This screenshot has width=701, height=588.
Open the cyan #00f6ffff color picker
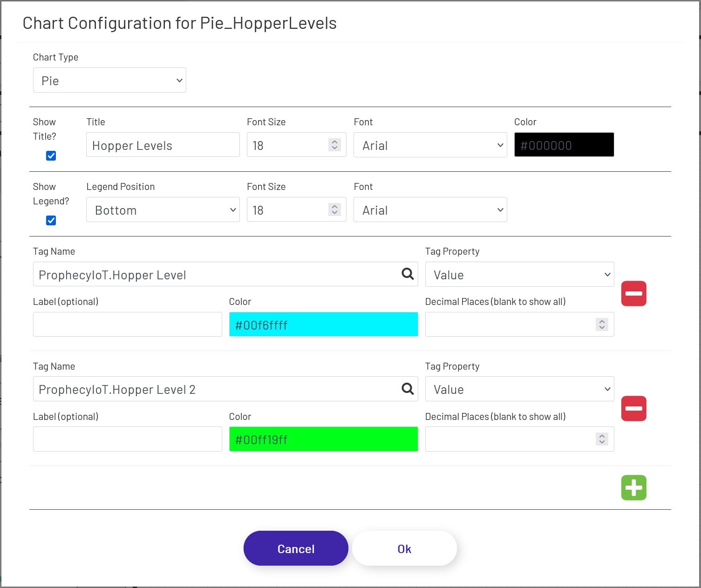tap(323, 324)
